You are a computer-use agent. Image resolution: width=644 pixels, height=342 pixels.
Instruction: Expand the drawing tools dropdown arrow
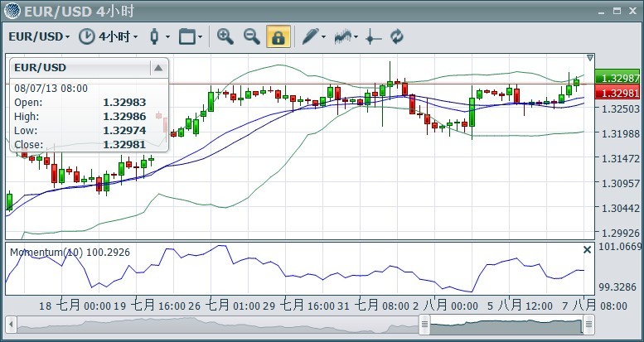click(323, 37)
